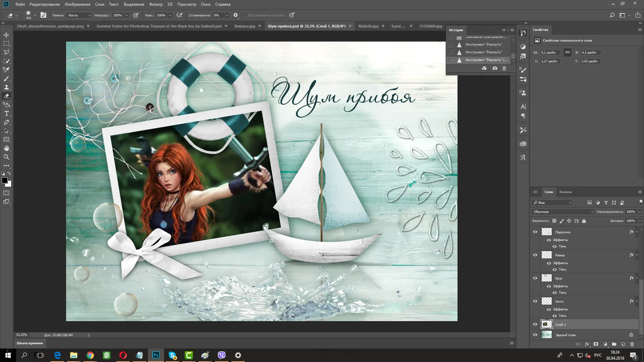Open blend mode Обычные dropdown
The width and height of the screenshot is (644, 362).
coord(562,212)
